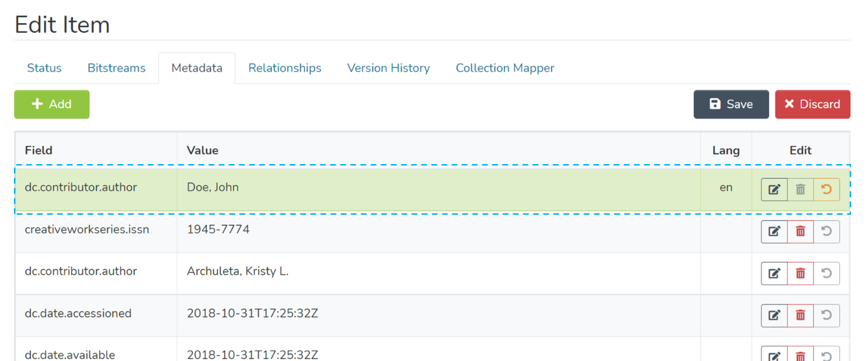Delete the Archuleta, Kristy L. author entry
868x361 pixels.
800,273
